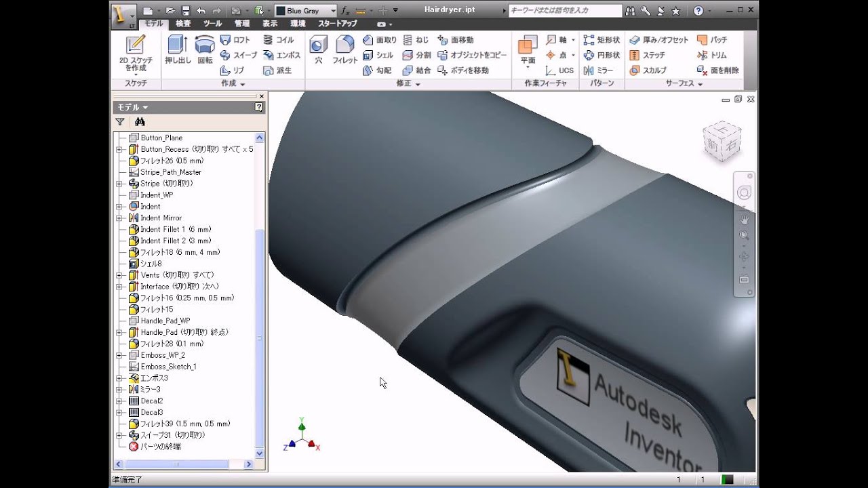Expand the Indent Mirror tree node

119,218
